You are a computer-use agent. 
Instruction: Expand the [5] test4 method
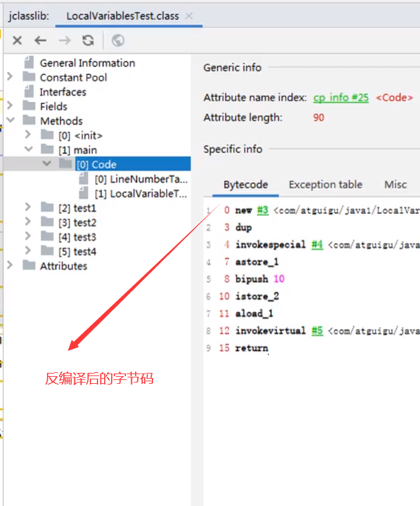(28, 251)
